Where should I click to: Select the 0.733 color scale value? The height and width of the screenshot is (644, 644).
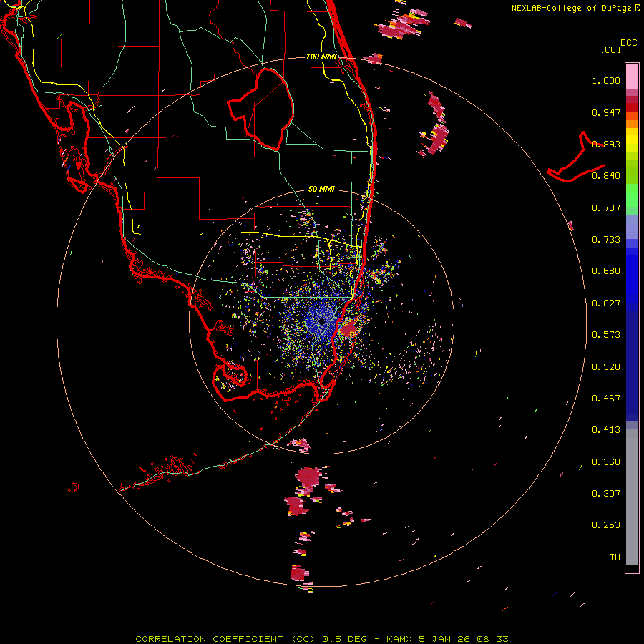pyautogui.click(x=606, y=240)
